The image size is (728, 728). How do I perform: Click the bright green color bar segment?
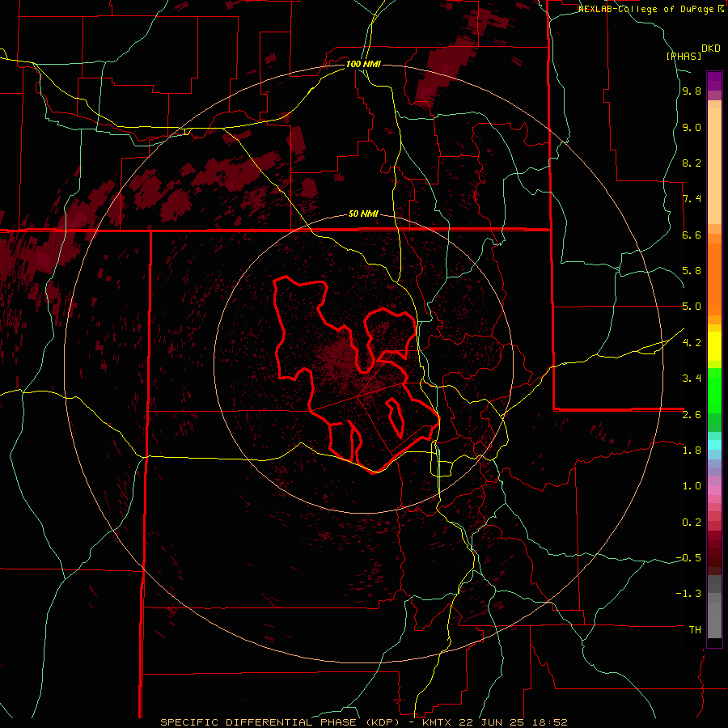714,392
